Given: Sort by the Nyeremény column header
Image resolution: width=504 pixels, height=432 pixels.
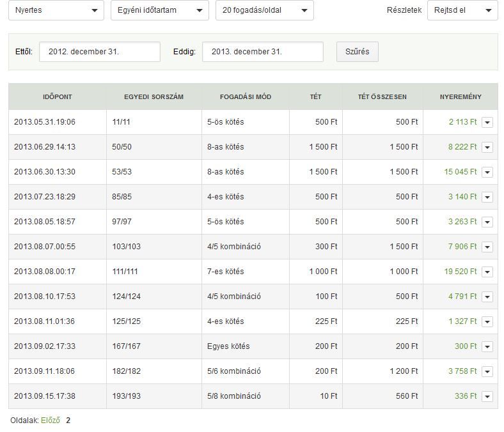Looking at the screenshot, I should coord(460,97).
